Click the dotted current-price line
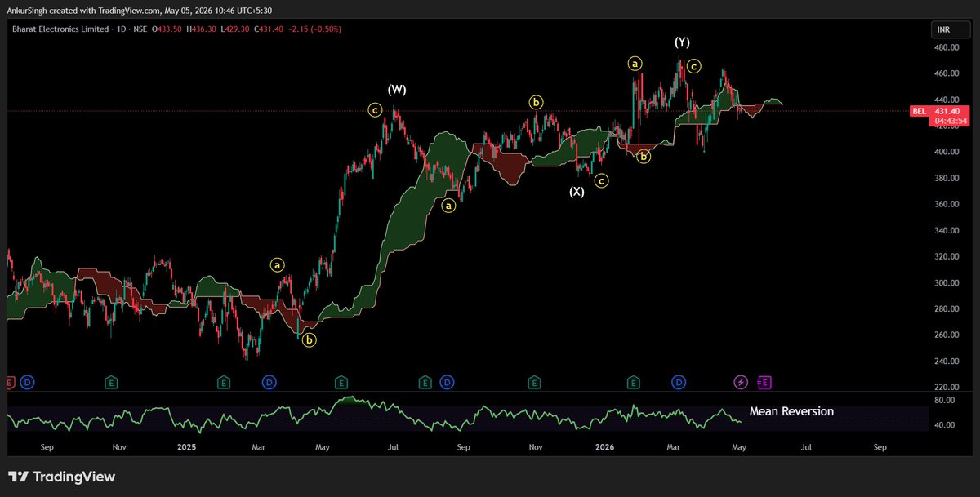This screenshot has height=497, width=980. point(457,111)
